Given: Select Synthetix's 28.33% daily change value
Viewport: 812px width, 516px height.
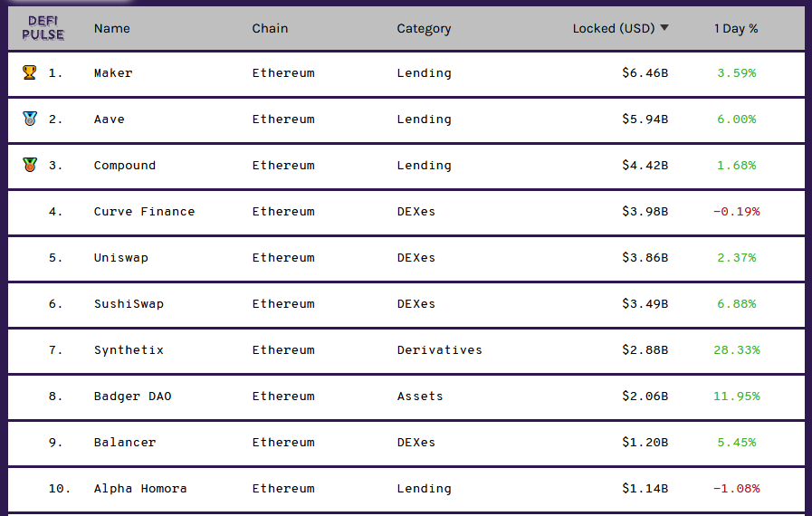Looking at the screenshot, I should 736,350.
